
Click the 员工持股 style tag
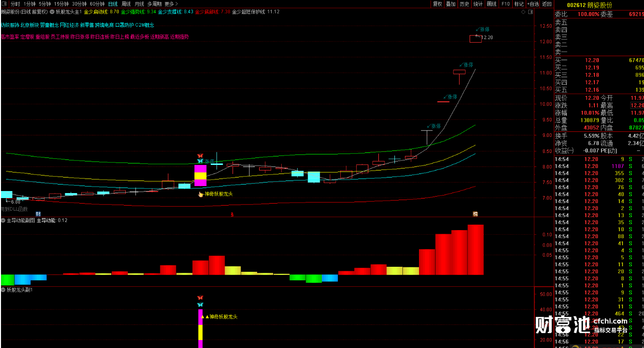click(60, 37)
